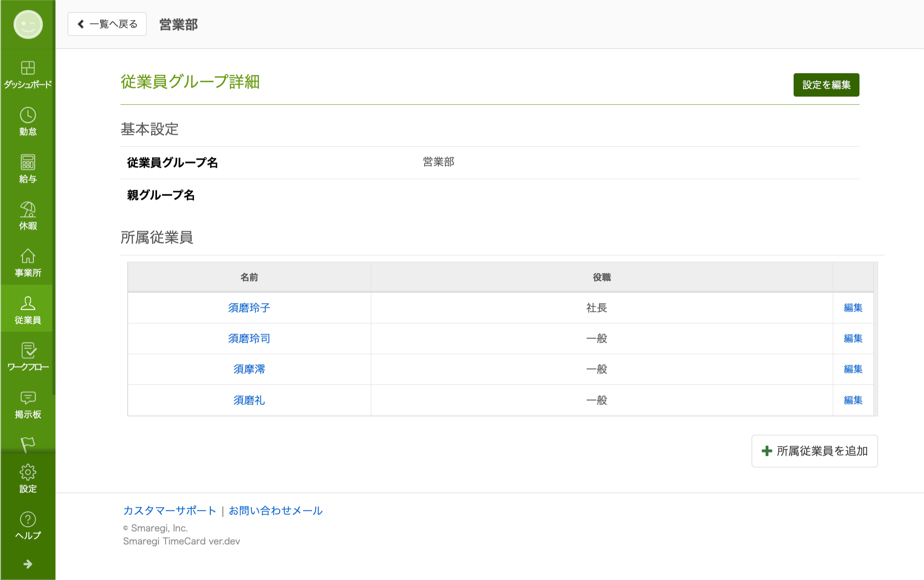Click the 営業部 group name value

pos(439,162)
